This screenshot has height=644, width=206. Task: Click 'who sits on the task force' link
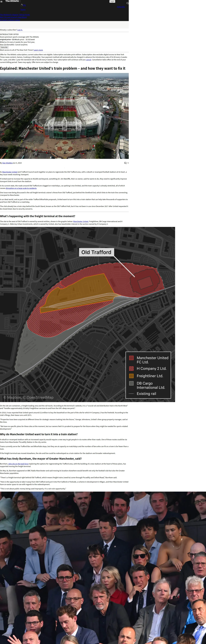click(x=18, y=464)
